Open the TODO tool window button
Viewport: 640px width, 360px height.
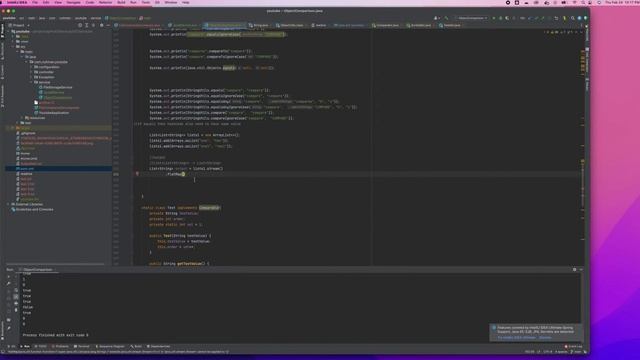[x=41, y=347]
